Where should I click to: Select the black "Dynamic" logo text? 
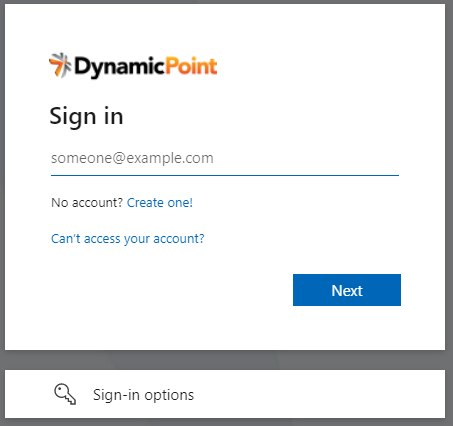tap(119, 67)
